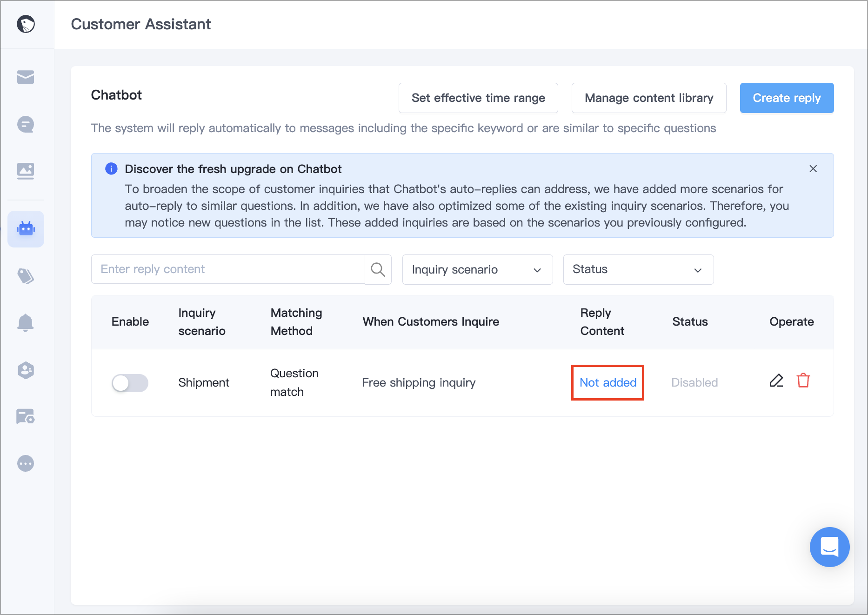The height and width of the screenshot is (615, 868).
Task: Click the Create reply button
Action: point(787,98)
